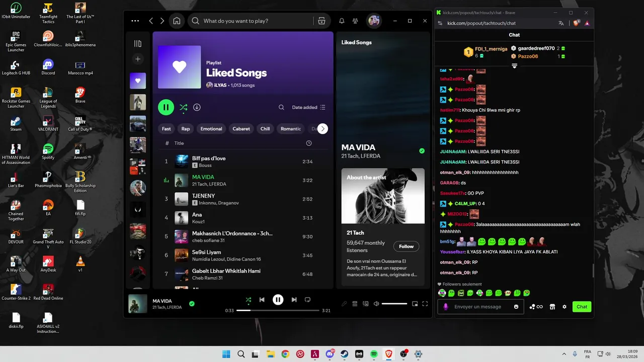Open Kick chat settings gear
The width and height of the screenshot is (644, 362).
tap(564, 307)
